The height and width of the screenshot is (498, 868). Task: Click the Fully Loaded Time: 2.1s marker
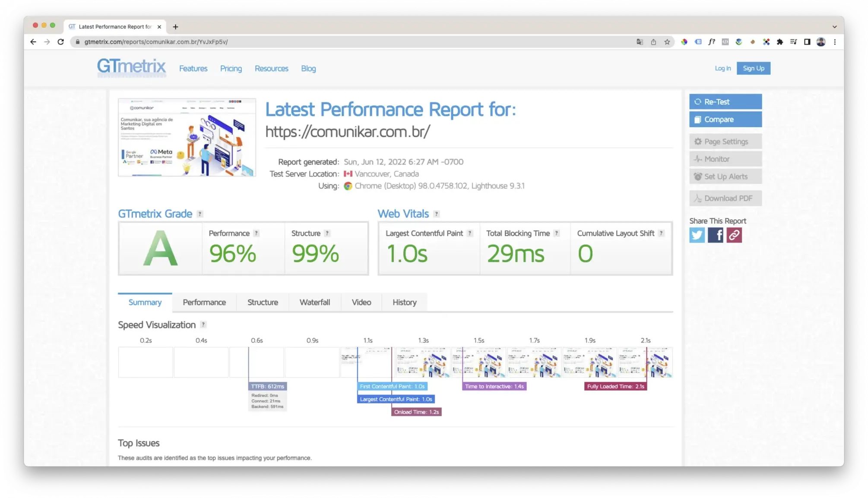[x=615, y=387]
